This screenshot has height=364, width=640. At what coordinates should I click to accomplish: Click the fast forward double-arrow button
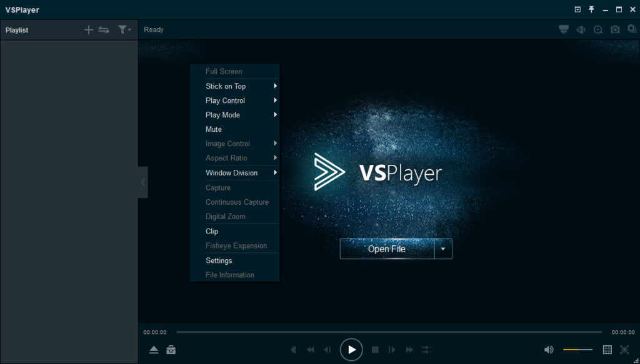[x=409, y=350]
